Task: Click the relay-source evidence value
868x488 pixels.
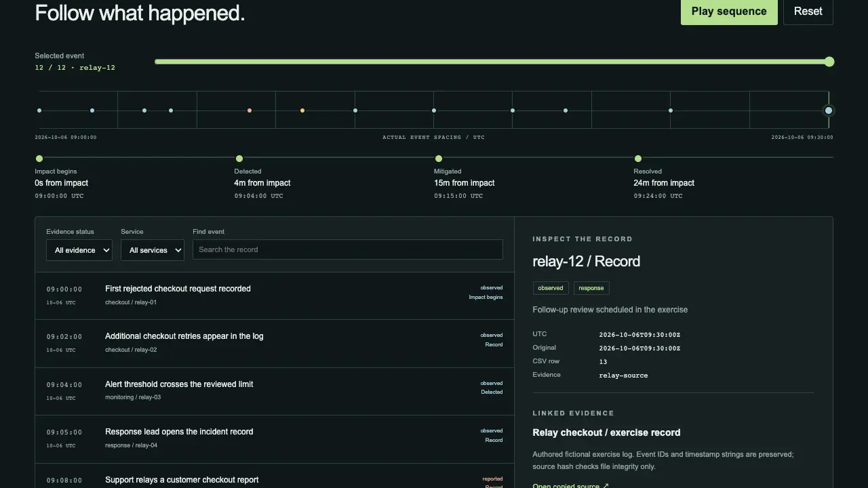Action: (623, 375)
